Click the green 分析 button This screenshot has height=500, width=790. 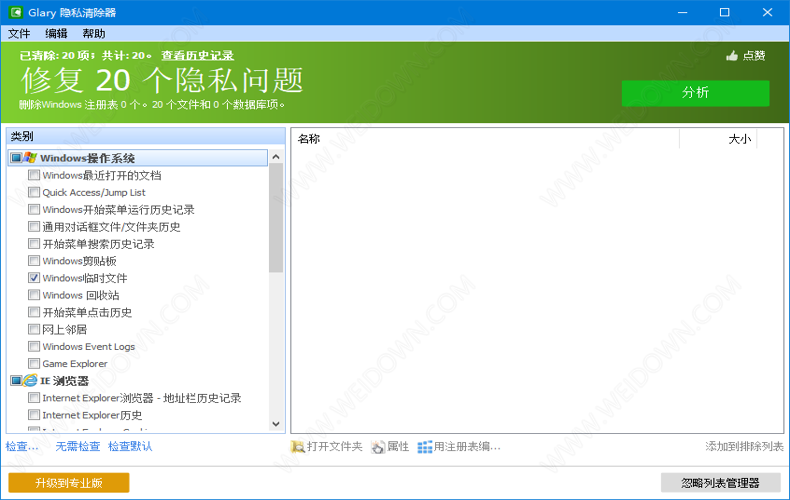pos(695,93)
